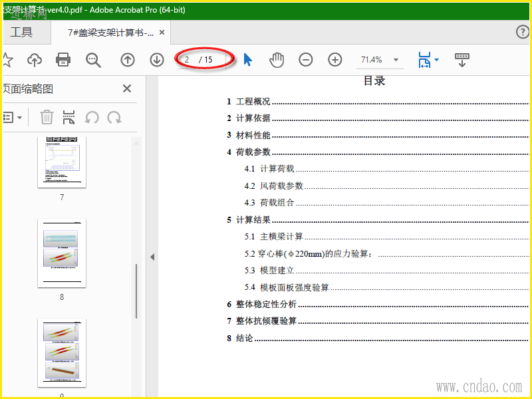Zoom in with the plus button

pos(335,60)
